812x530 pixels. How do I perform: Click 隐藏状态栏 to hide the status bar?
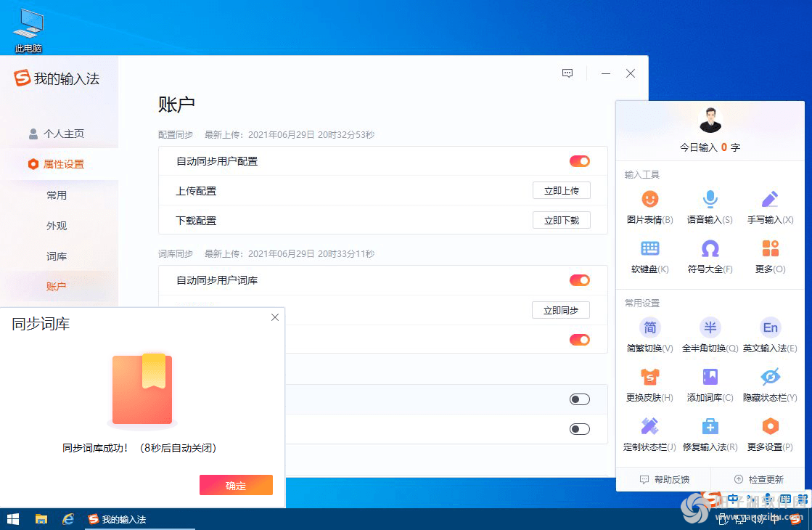click(x=769, y=385)
